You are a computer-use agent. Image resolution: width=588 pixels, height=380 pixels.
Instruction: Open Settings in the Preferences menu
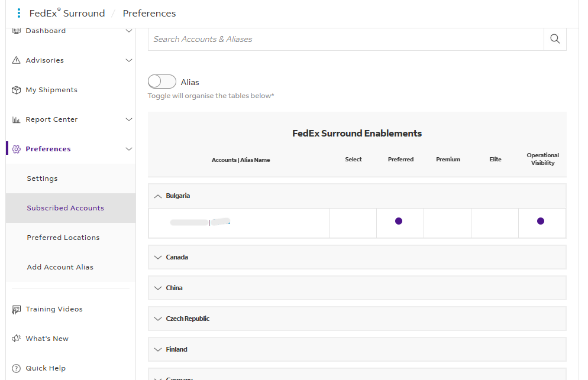42,178
